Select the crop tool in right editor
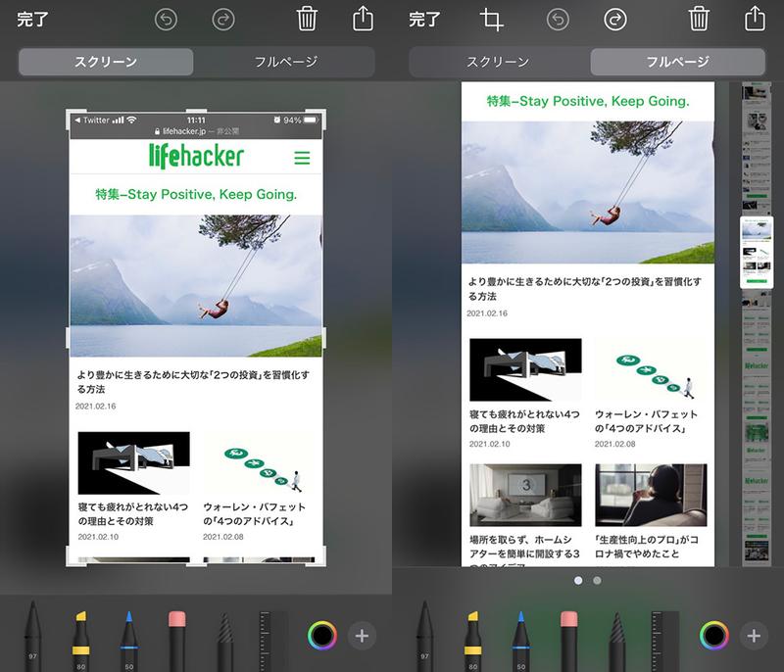 click(x=492, y=20)
